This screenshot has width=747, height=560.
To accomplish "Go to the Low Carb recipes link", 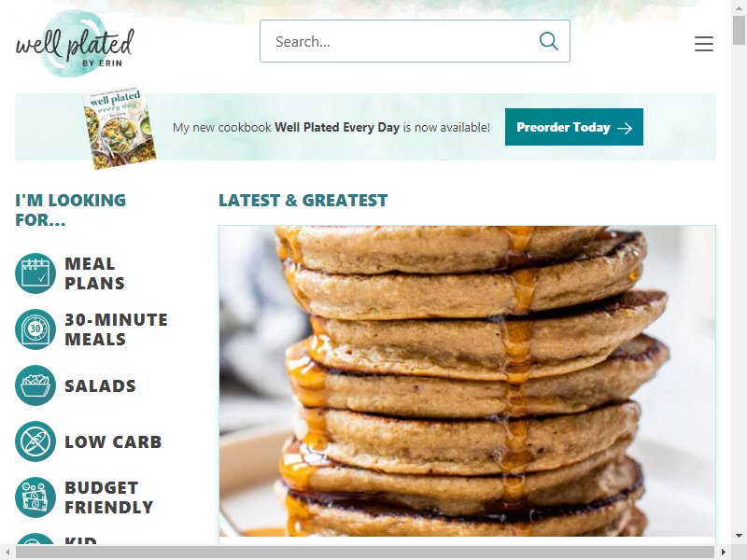I will [113, 441].
